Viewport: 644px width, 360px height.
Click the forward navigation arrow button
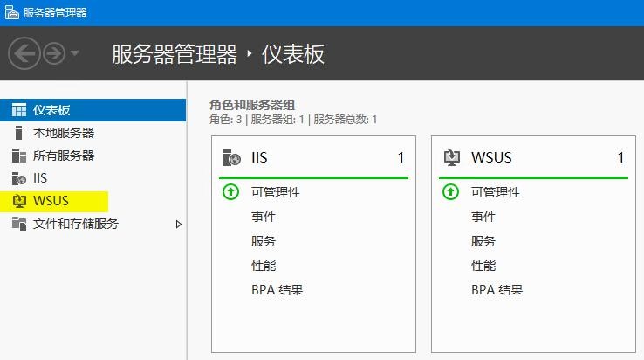(x=54, y=54)
